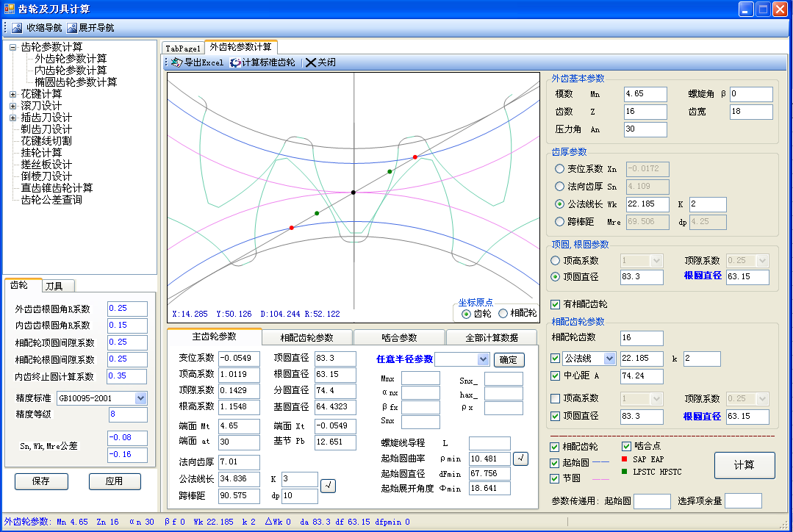Viewport: 793px width, 532px height.
Task: Select 法向齿厚 Sn radio button
Action: tap(559, 186)
